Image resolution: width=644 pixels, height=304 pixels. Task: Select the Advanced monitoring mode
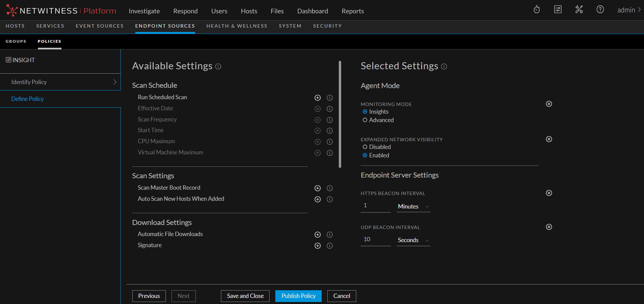click(x=365, y=120)
